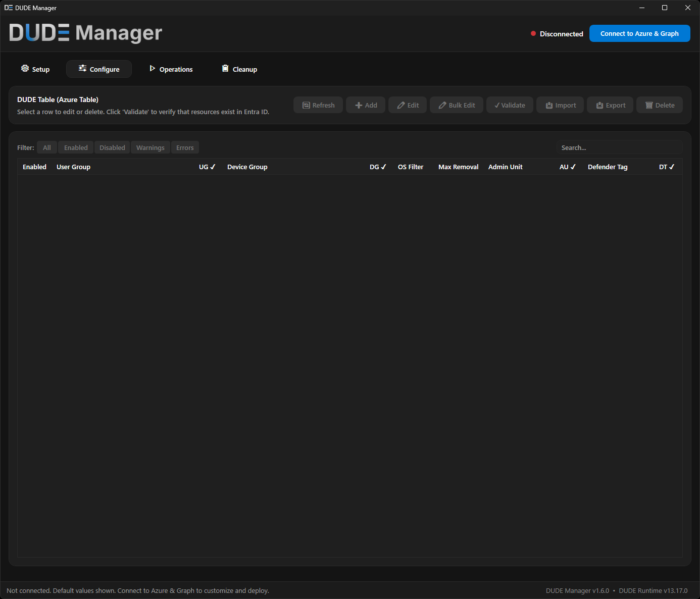Toggle the Errors filter

[x=185, y=147]
